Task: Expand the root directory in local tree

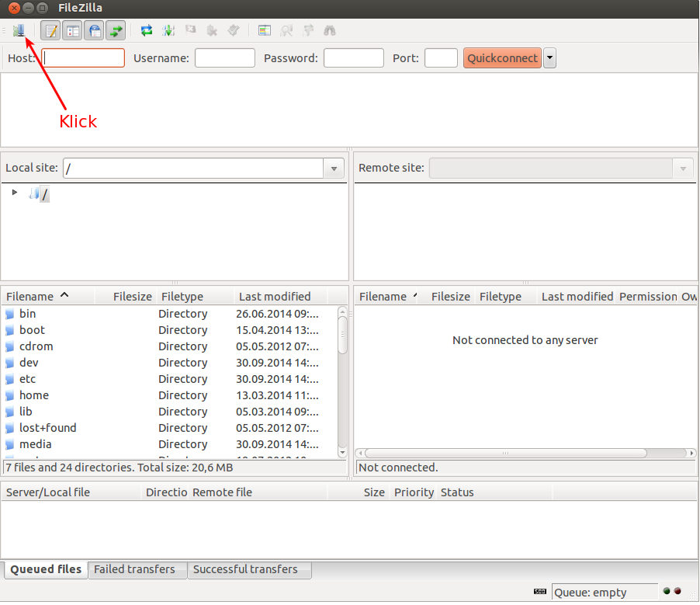Action: tap(13, 193)
